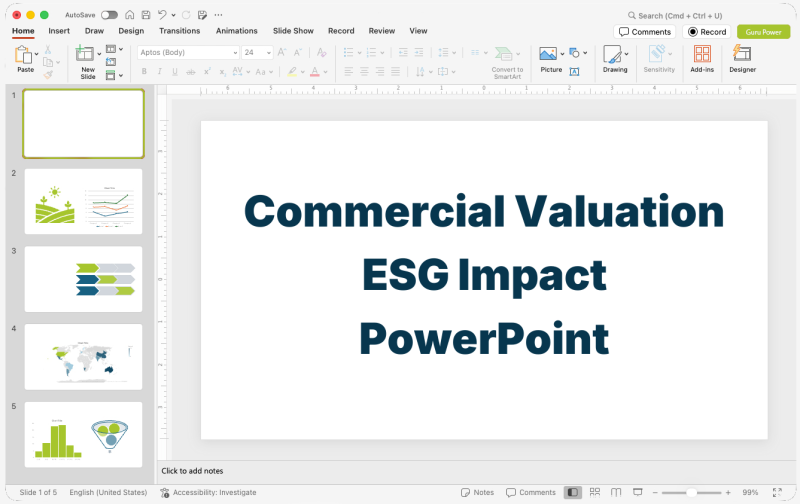Image resolution: width=800 pixels, height=504 pixels.
Task: Toggle the Comments pane in status bar
Action: [x=531, y=492]
